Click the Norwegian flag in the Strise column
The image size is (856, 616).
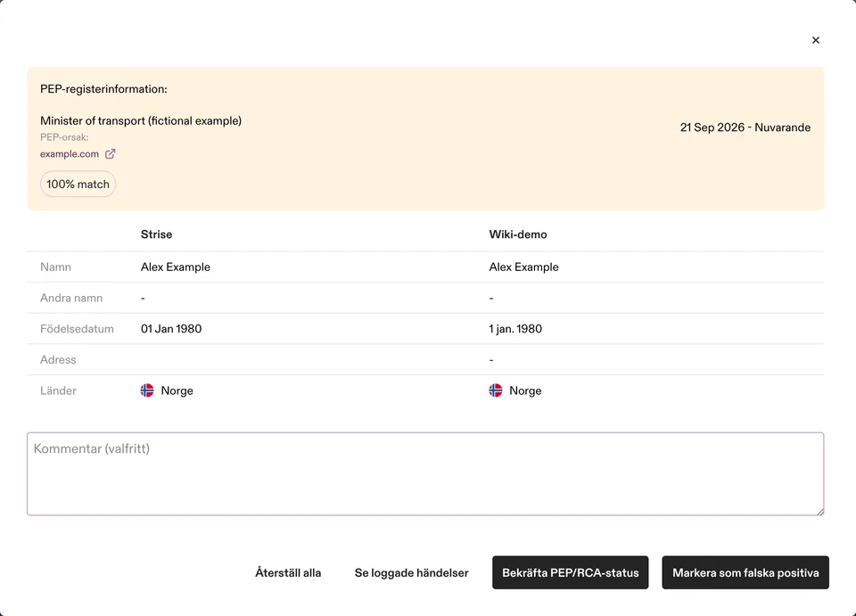pyautogui.click(x=147, y=390)
